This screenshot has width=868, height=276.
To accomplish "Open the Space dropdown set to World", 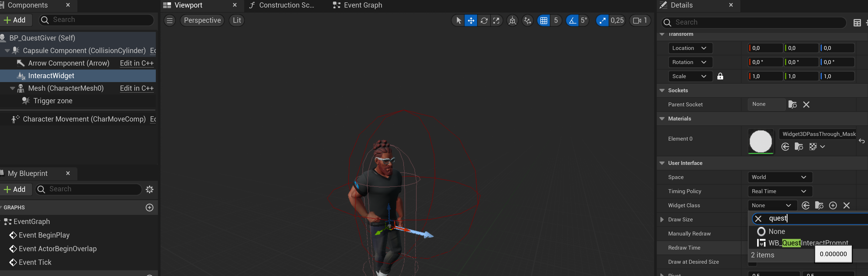I will 780,177.
